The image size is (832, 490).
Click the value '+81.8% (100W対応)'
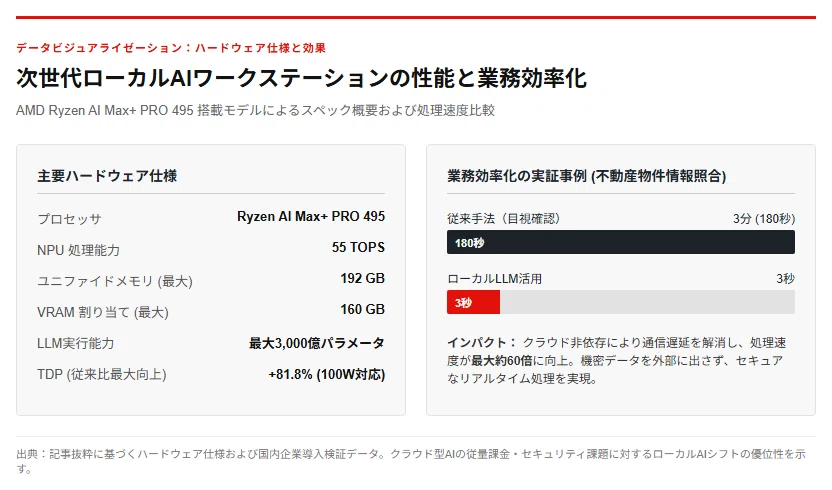pos(327,375)
